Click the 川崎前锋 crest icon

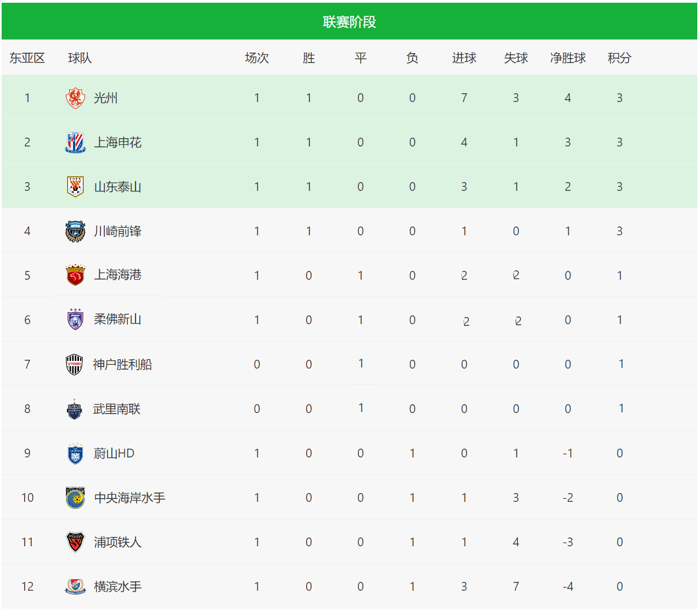click(75, 231)
